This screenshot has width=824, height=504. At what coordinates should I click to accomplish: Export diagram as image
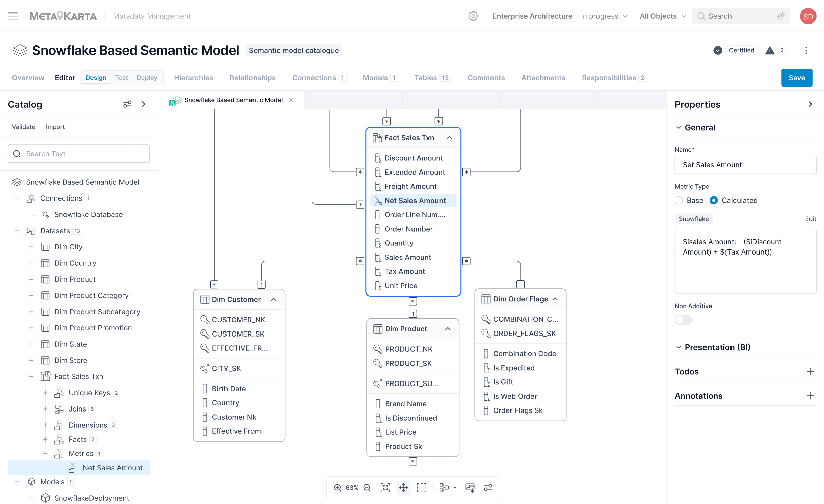pyautogui.click(x=470, y=487)
